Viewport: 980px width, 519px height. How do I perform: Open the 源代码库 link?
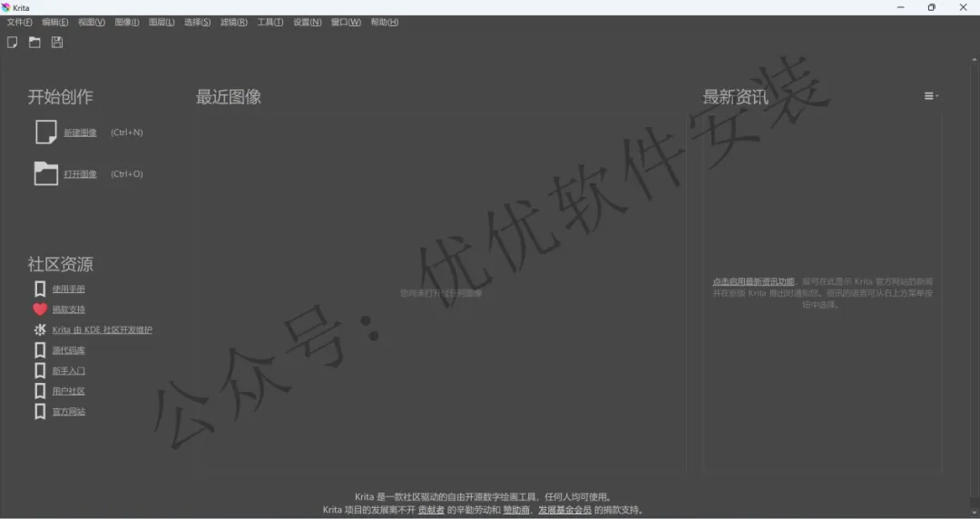point(69,350)
